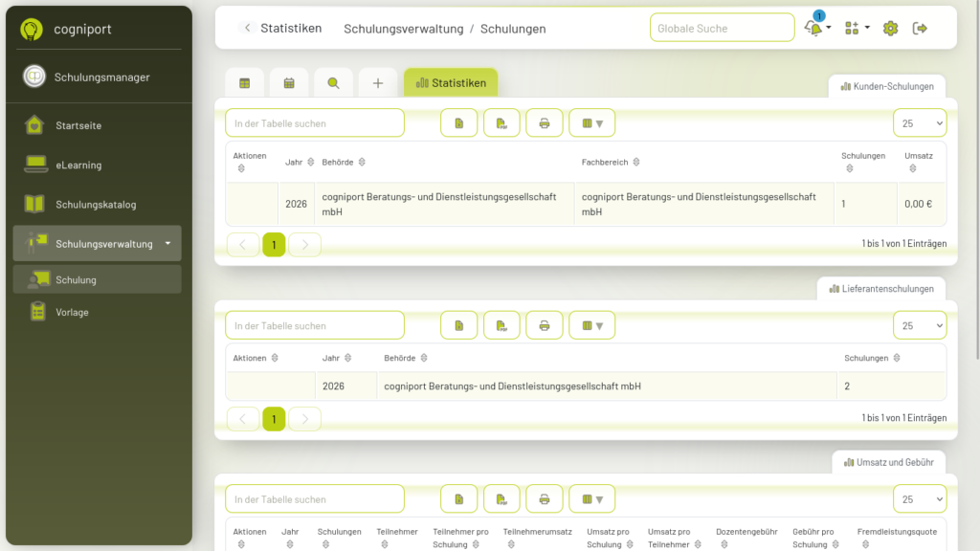Click the page's vertical scrollbar
Viewport: 980px width, 551px height.
[977, 181]
